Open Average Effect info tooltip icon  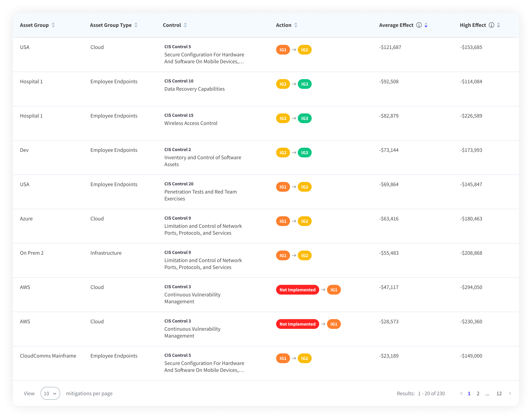pyautogui.click(x=419, y=25)
